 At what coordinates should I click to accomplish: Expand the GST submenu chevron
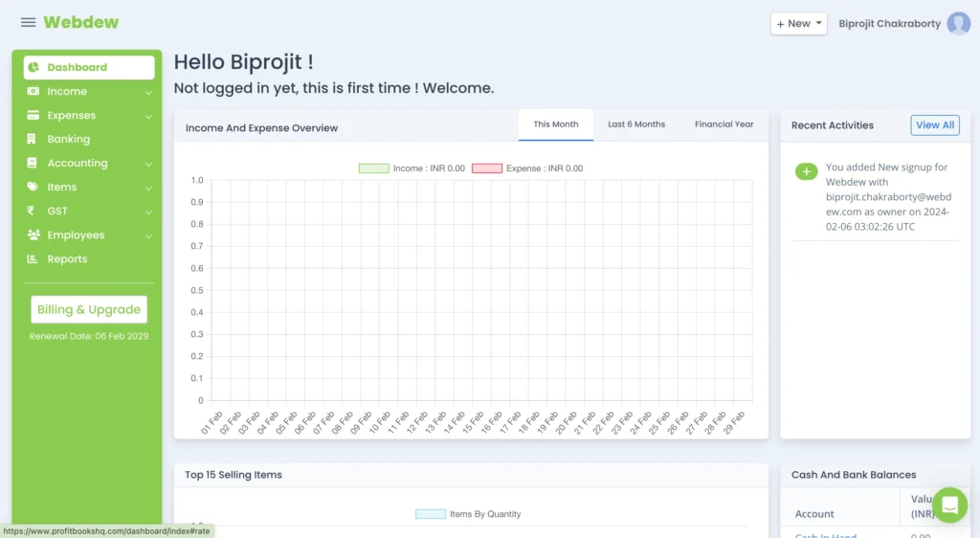[148, 212]
